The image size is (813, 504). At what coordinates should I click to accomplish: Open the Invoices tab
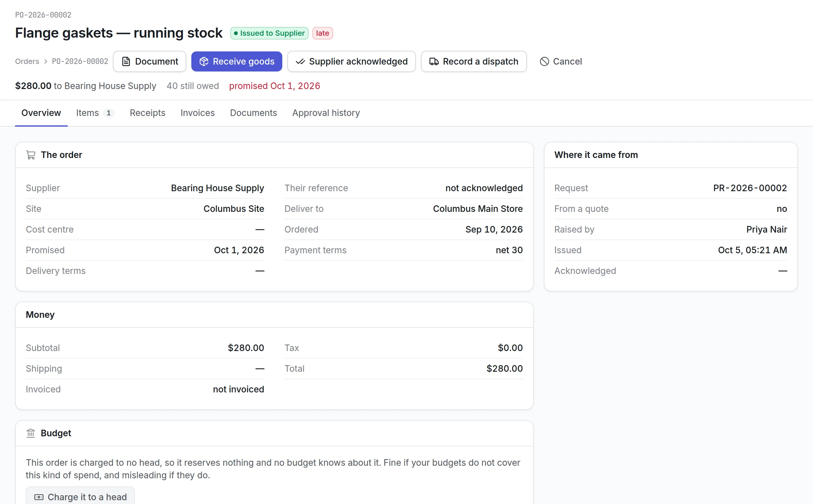198,113
